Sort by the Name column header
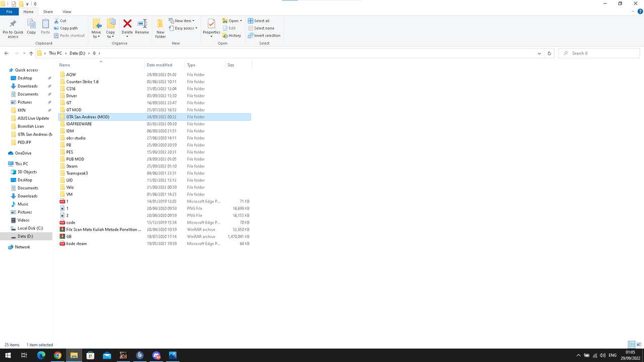Image resolution: width=644 pixels, height=362 pixels. tap(101, 65)
